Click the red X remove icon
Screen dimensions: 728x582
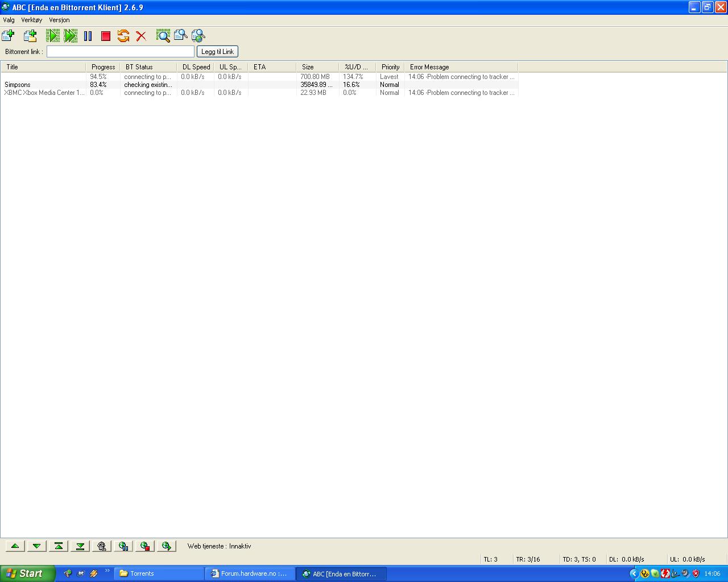click(x=141, y=36)
